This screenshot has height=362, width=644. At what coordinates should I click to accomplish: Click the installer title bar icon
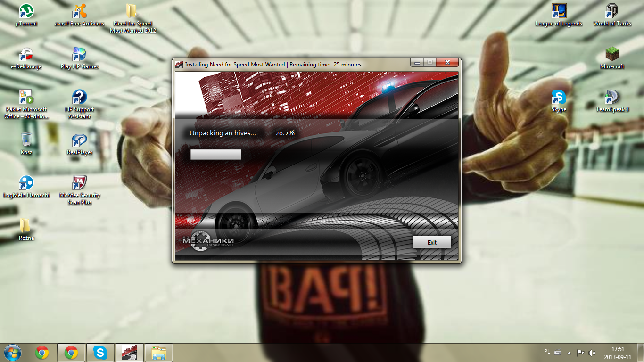click(x=179, y=65)
